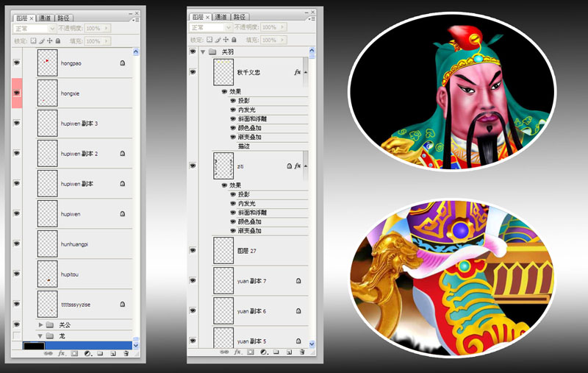This screenshot has height=373, width=588.
Task: Click link layers icon at left panel bottom
Action: (x=48, y=353)
